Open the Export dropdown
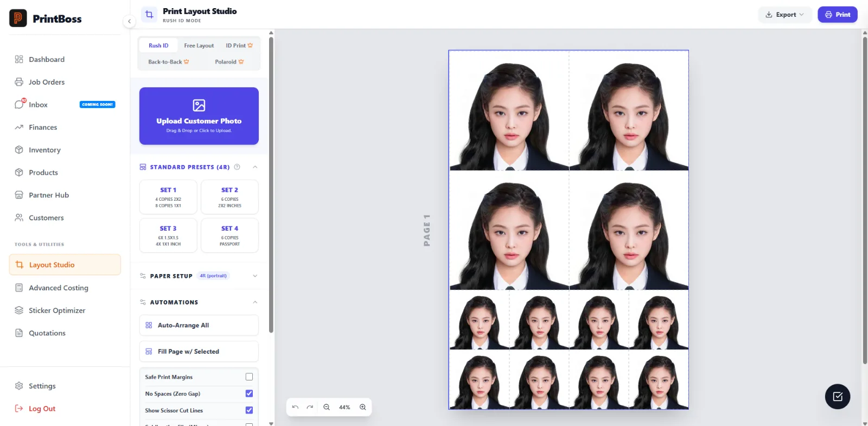 tap(784, 15)
